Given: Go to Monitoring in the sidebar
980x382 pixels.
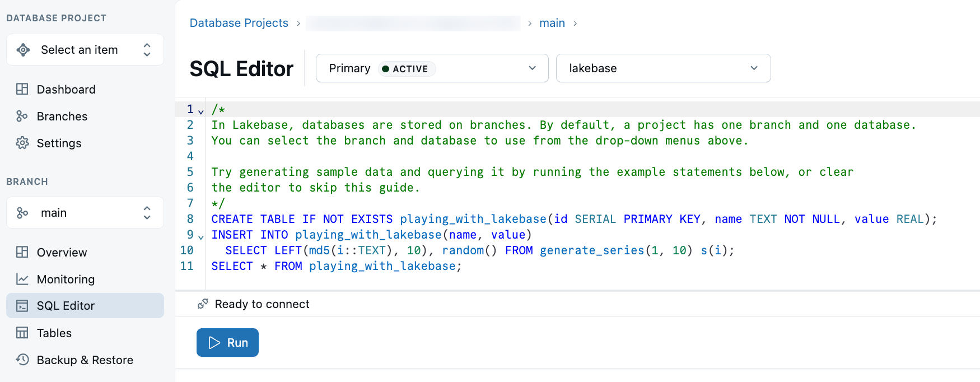Looking at the screenshot, I should click(66, 279).
